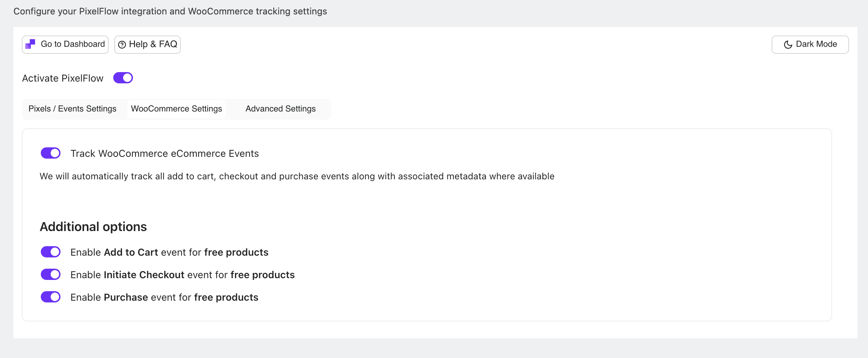Open the Advanced Settings tab
Viewport: 868px width, 358px height.
pos(280,109)
